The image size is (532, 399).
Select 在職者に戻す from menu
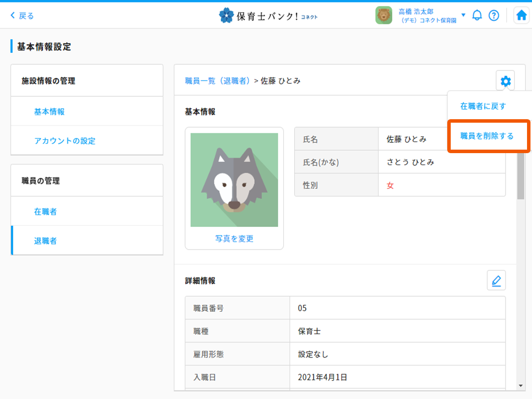[483, 106]
